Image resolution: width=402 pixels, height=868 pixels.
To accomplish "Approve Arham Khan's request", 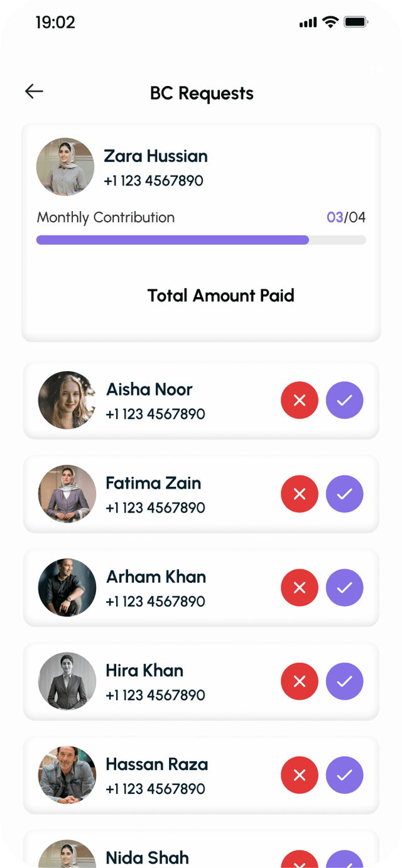I will click(344, 588).
